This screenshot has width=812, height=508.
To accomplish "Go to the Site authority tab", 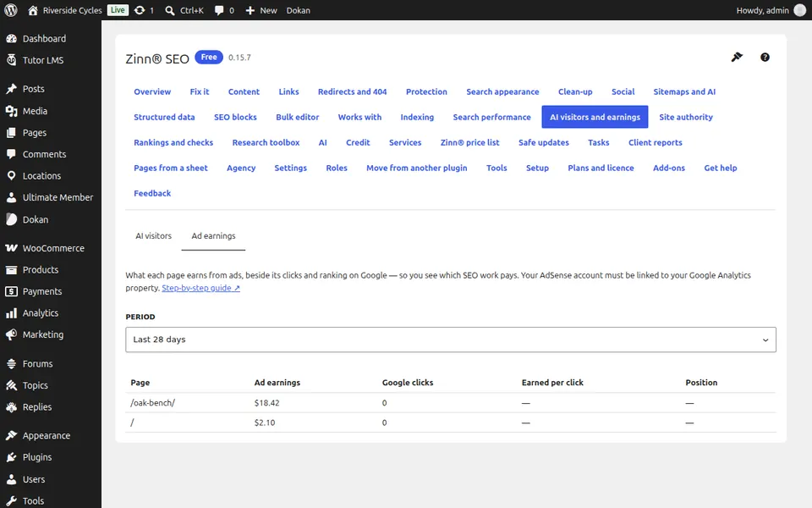I will click(686, 117).
